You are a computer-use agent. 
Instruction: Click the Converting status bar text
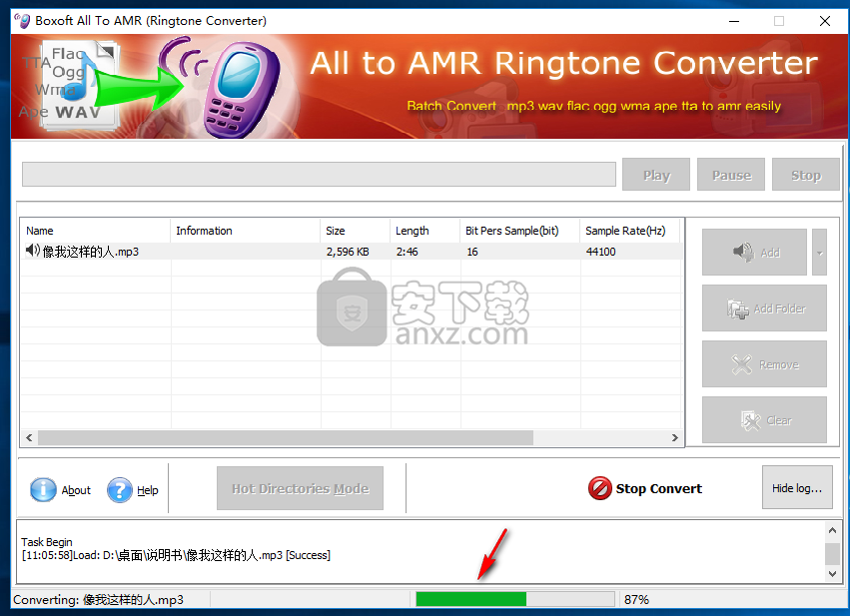pyautogui.click(x=98, y=600)
